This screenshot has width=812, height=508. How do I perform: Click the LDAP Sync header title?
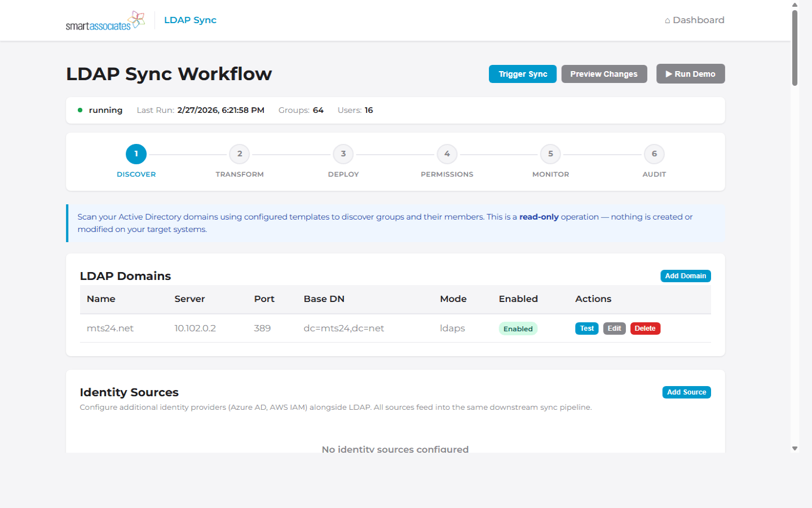pos(190,20)
